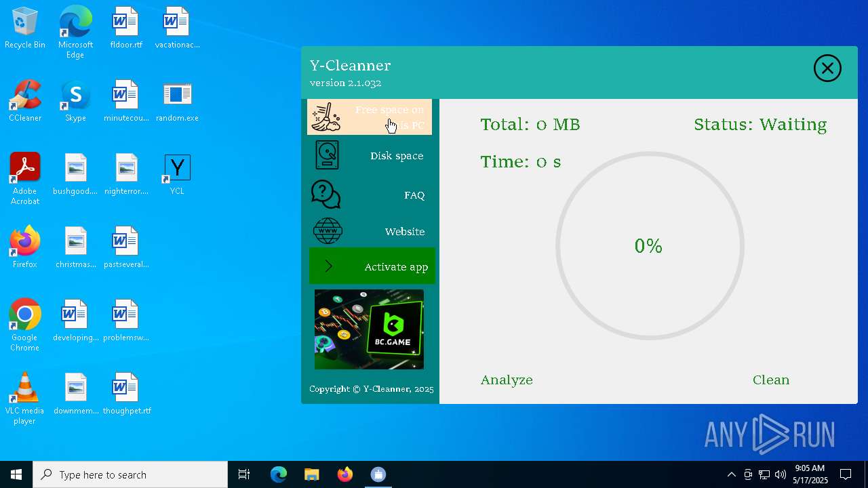Select the problemsw desktop document

point(126,321)
